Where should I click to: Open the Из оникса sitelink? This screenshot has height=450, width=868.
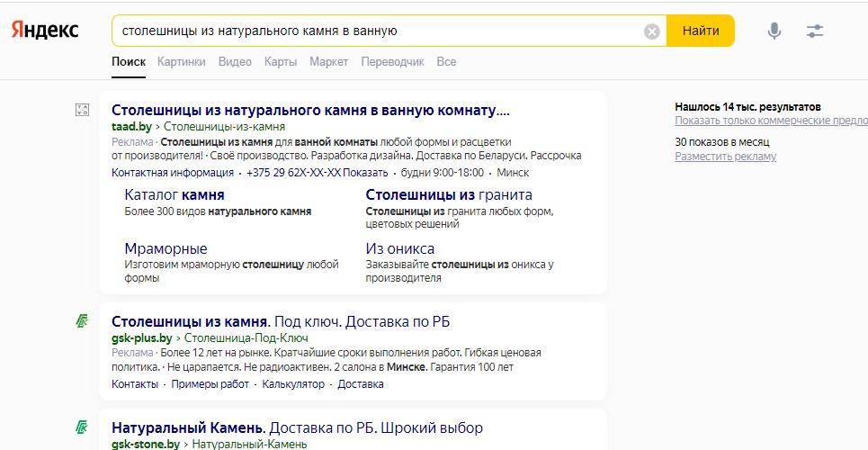pos(399,248)
